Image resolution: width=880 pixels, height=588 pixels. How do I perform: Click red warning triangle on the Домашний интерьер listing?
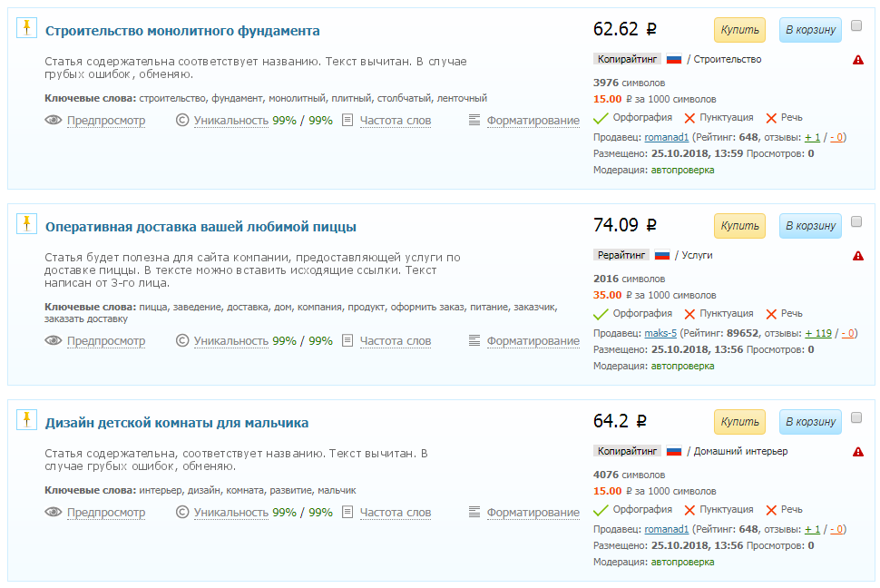click(x=857, y=452)
